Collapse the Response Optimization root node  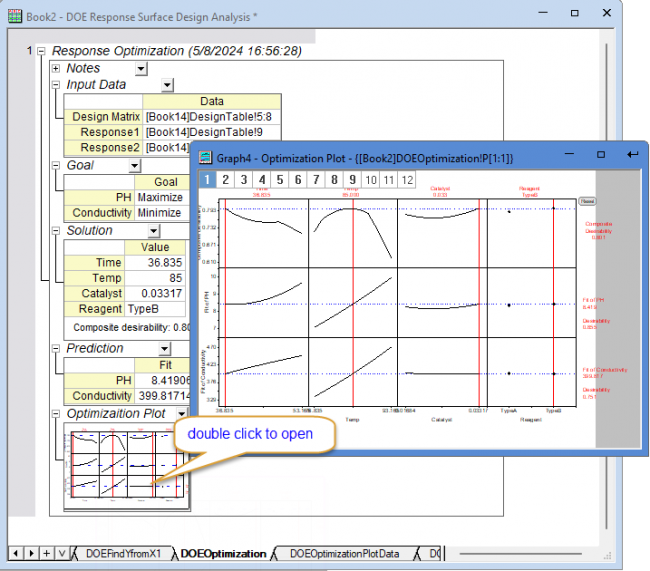pyautogui.click(x=41, y=51)
